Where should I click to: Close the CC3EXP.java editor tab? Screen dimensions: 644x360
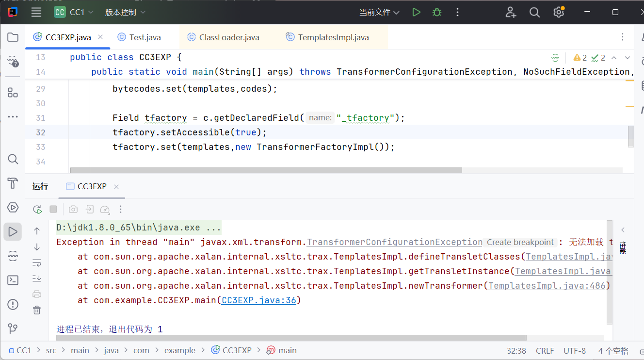click(101, 37)
